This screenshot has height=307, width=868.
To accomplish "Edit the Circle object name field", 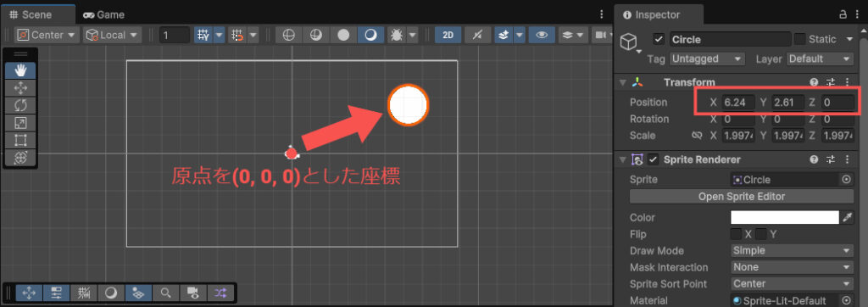I will (x=730, y=39).
